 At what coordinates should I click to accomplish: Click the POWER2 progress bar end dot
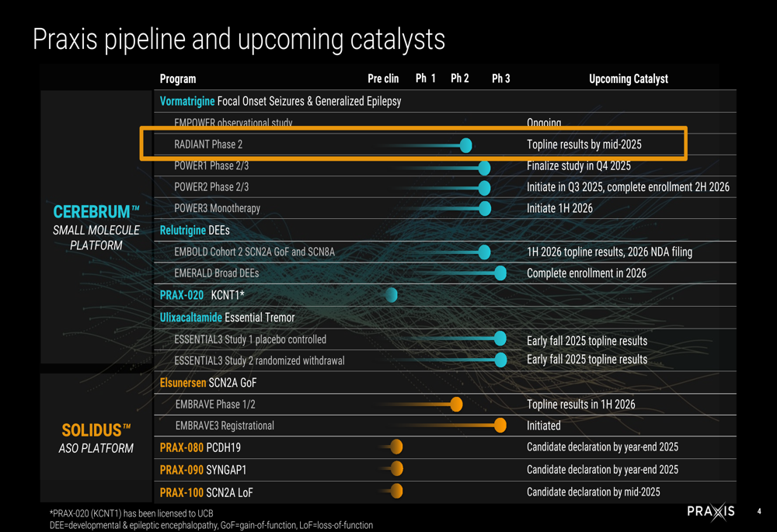tap(484, 188)
